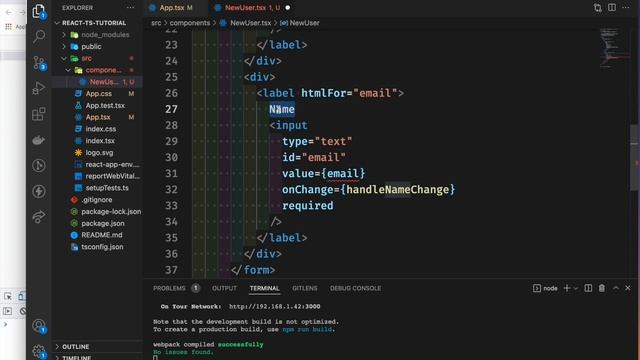This screenshot has height=360, width=640.
Task: Open logo.svg in the file explorer
Action: (x=97, y=153)
